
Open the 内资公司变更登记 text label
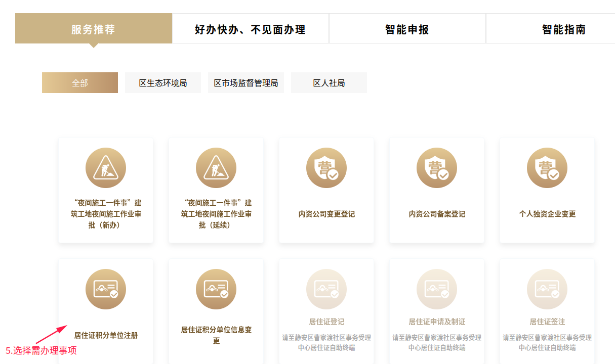click(x=326, y=214)
